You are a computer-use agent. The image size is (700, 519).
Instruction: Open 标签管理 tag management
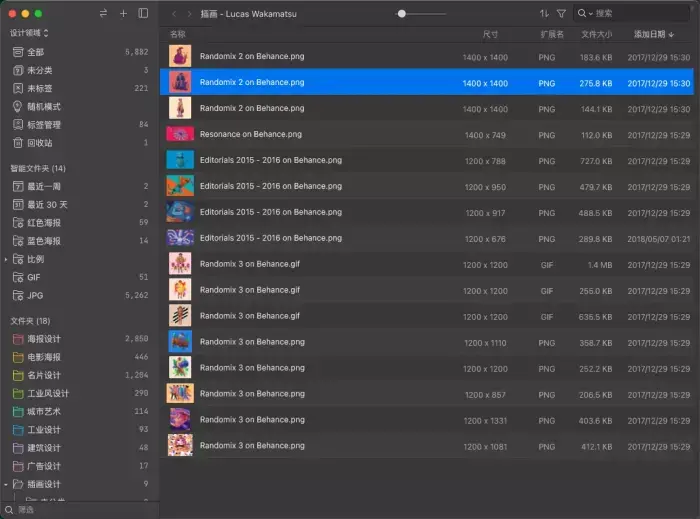click(x=43, y=125)
